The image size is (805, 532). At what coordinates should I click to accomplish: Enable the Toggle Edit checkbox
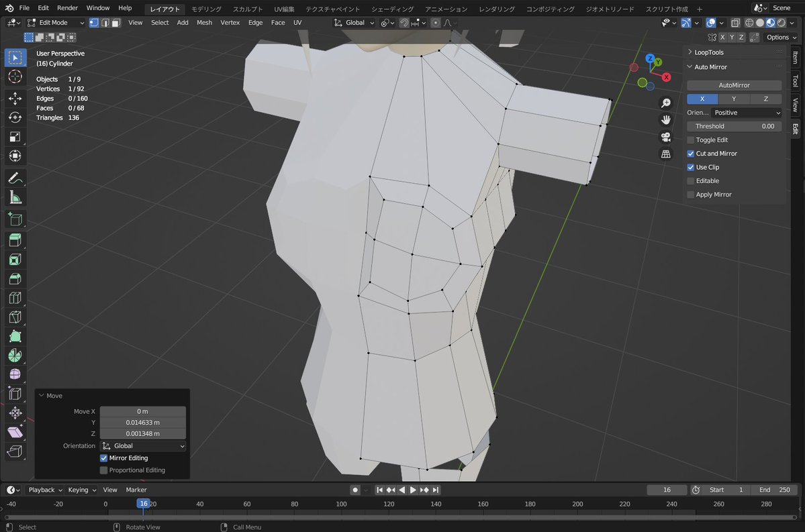pos(690,140)
